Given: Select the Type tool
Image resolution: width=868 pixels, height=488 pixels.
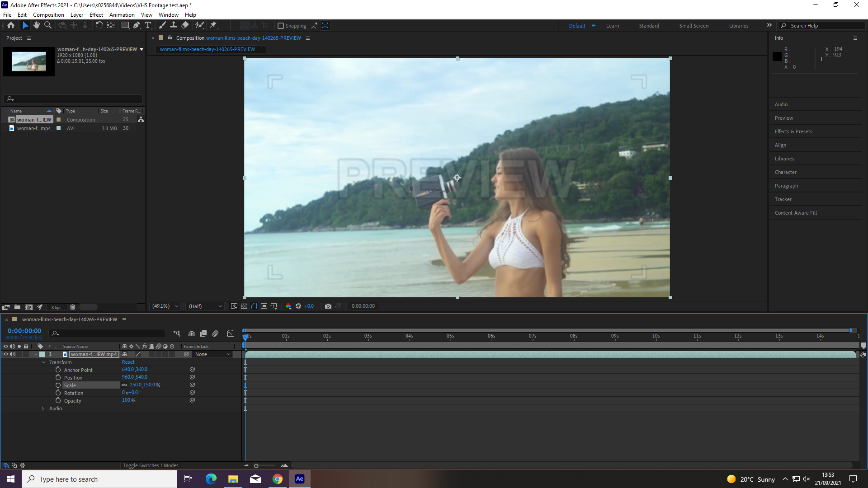Looking at the screenshot, I should tap(148, 25).
